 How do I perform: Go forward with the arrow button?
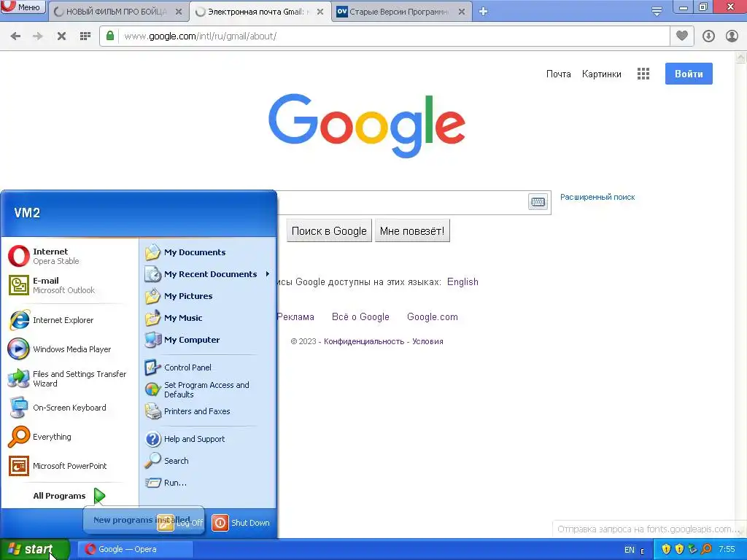38,36
